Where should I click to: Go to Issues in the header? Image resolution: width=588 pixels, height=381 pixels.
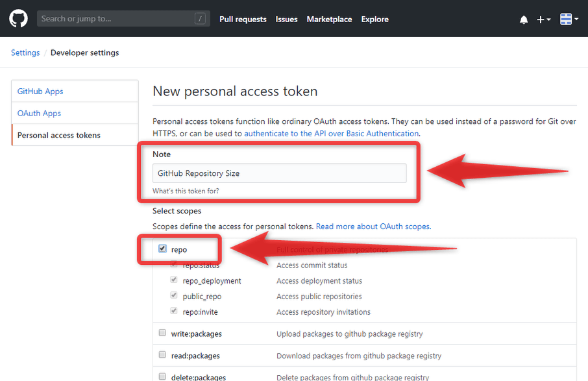tap(286, 19)
